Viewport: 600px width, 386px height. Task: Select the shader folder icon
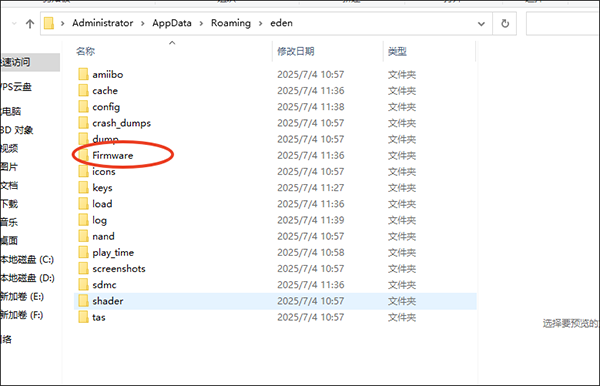(x=83, y=301)
